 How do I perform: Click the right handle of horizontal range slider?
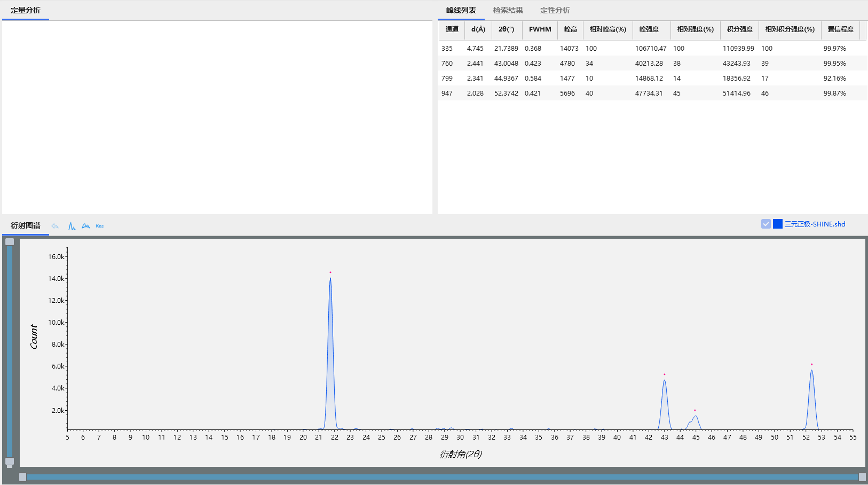[862, 477]
